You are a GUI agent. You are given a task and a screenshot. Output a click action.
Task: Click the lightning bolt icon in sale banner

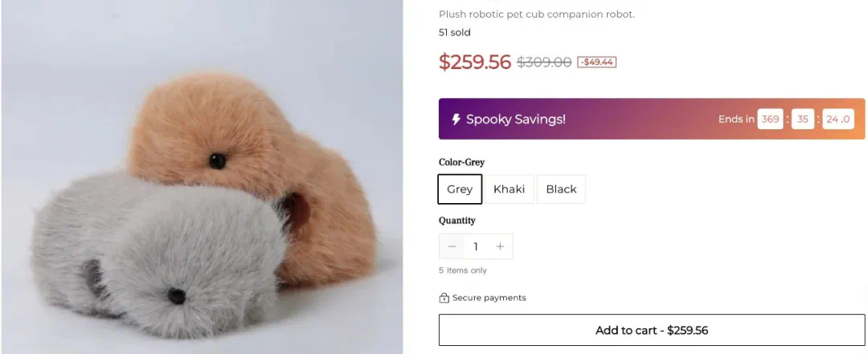457,119
